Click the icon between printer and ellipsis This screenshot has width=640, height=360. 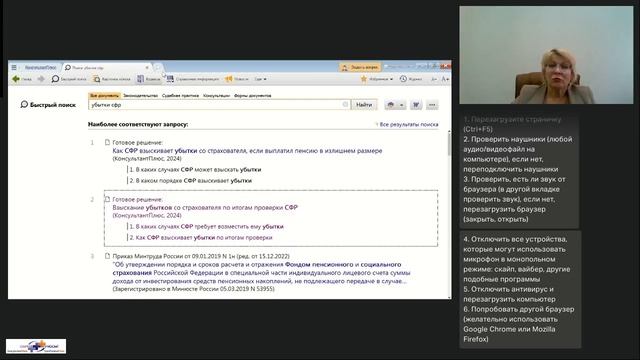[x=416, y=105]
